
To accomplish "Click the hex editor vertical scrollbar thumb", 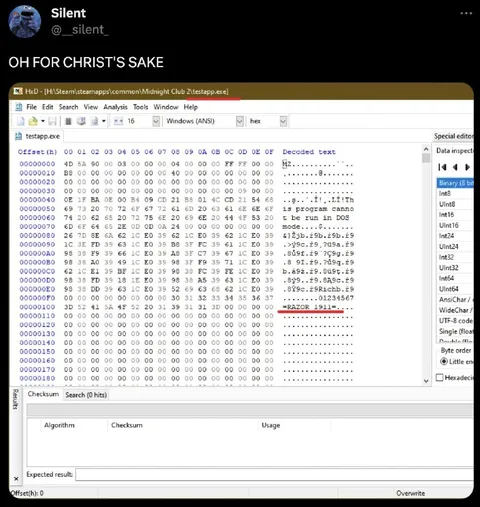I will point(426,158).
